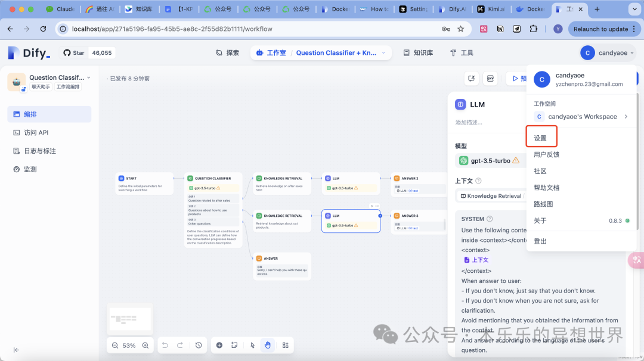Add a new node with plus icon
The width and height of the screenshot is (644, 361).
click(219, 346)
